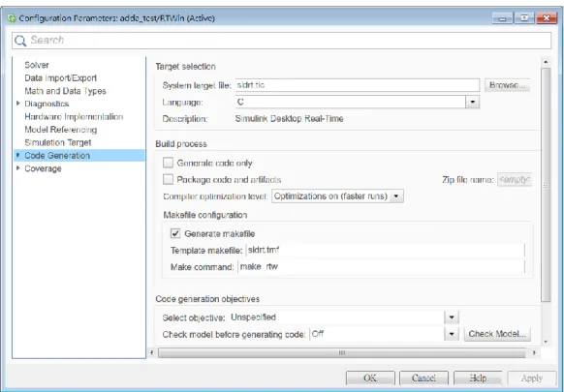Uncheck the Generate makefile checkbox
The image size is (564, 392).
pos(175,233)
